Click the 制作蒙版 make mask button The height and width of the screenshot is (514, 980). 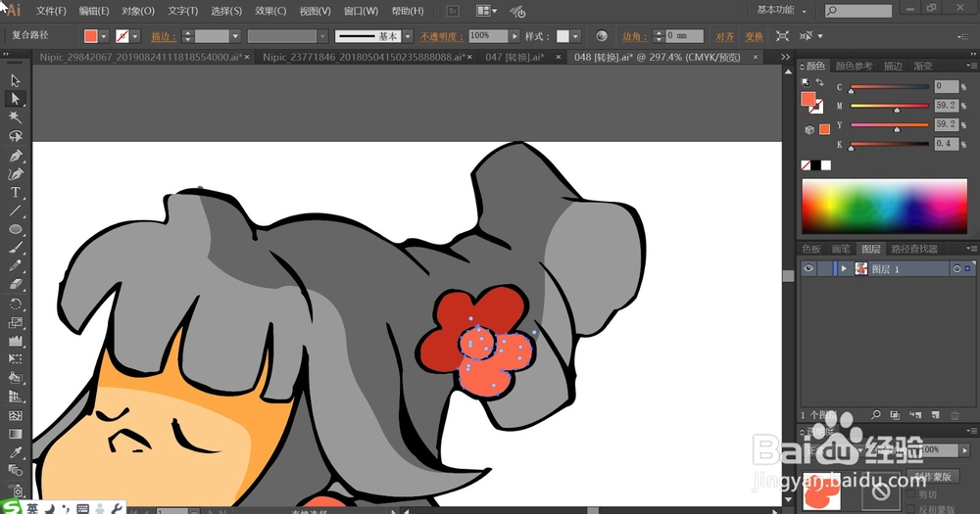[933, 476]
